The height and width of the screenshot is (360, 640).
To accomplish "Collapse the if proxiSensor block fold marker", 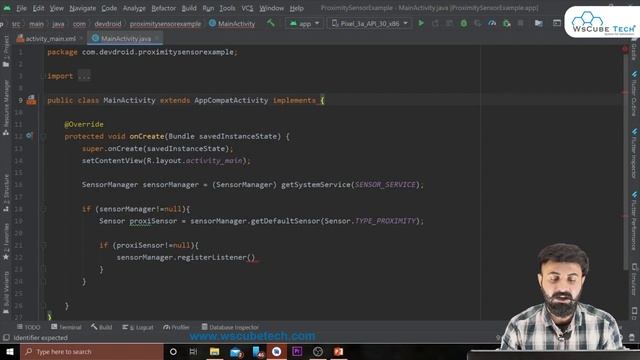I will [x=43, y=245].
